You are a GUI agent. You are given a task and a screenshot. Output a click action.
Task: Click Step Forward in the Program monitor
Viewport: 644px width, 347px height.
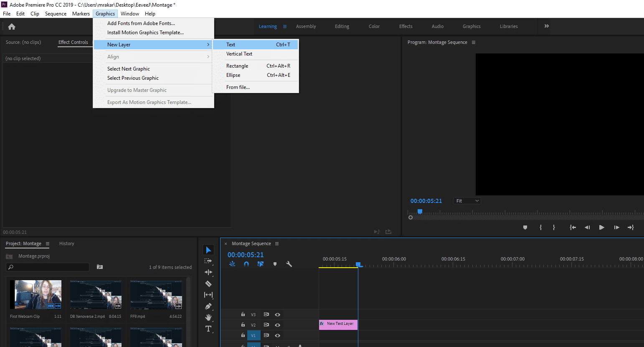pyautogui.click(x=616, y=228)
